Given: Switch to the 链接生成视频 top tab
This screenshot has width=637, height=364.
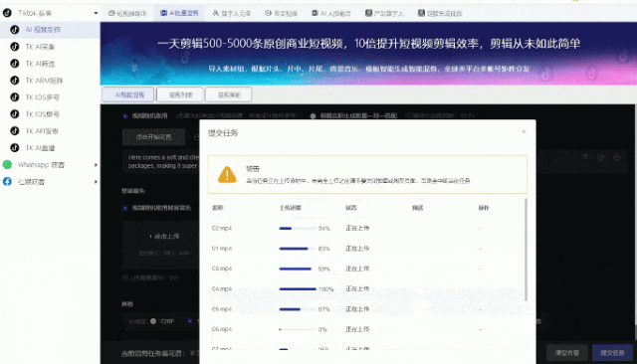Looking at the screenshot, I should [440, 13].
